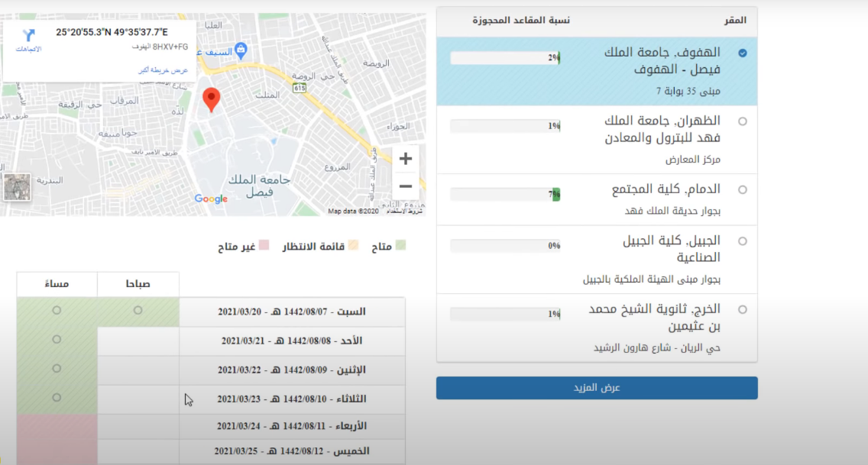Image resolution: width=868 pixels, height=465 pixels.
Task: Click the red location pin on the map
Action: coord(211,100)
